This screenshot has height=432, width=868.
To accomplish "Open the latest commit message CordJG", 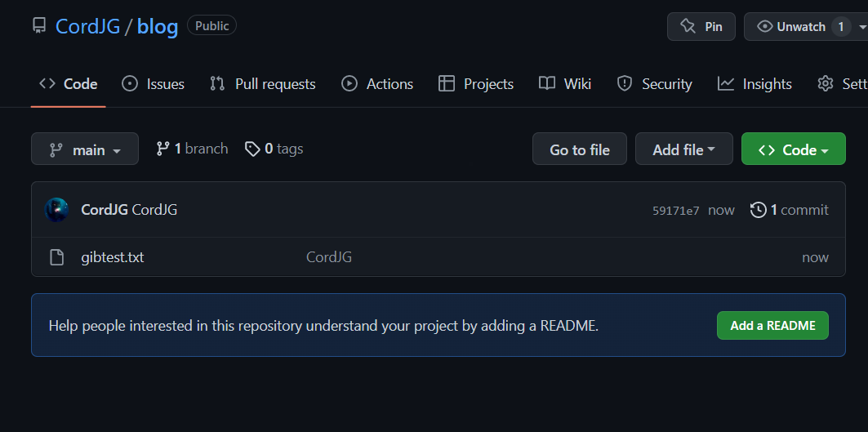I will 155,210.
